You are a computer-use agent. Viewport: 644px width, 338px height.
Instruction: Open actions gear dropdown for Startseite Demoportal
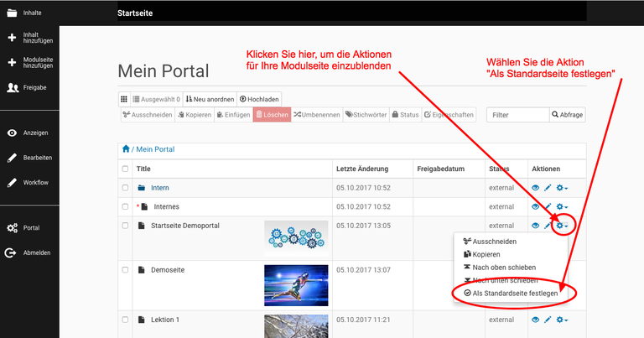click(x=562, y=226)
